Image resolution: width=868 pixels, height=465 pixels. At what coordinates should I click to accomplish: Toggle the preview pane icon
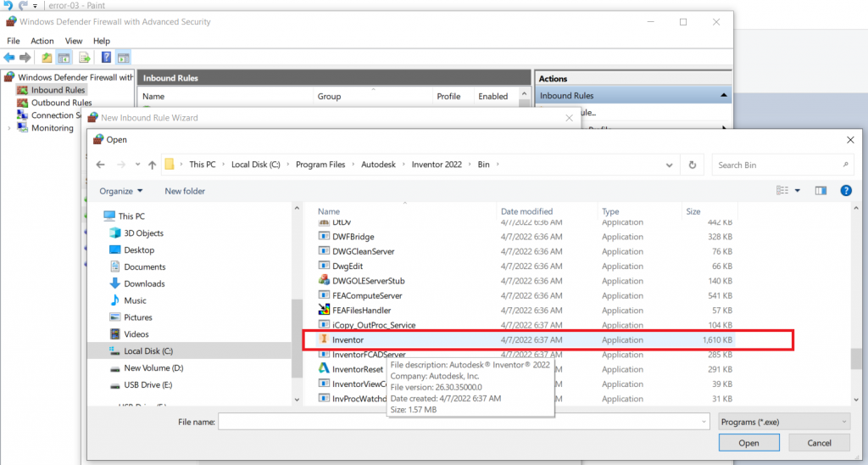click(x=821, y=191)
